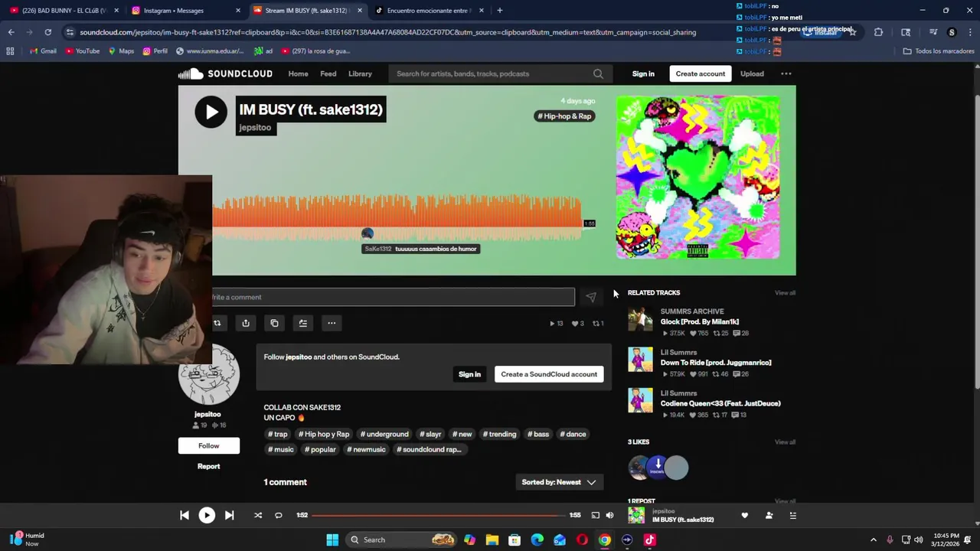The image size is (980, 551).
Task: Click the SoundCloud logo
Action: [x=225, y=73]
